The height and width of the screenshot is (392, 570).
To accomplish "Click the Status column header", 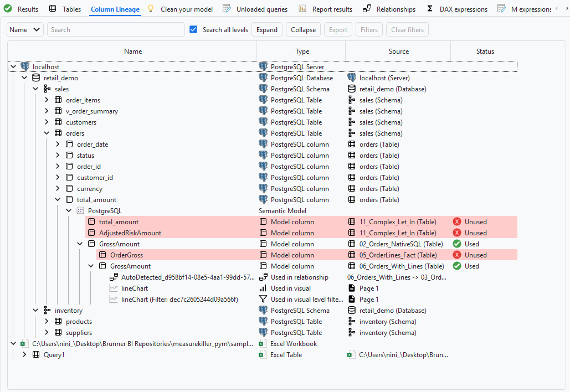I will coord(485,51).
